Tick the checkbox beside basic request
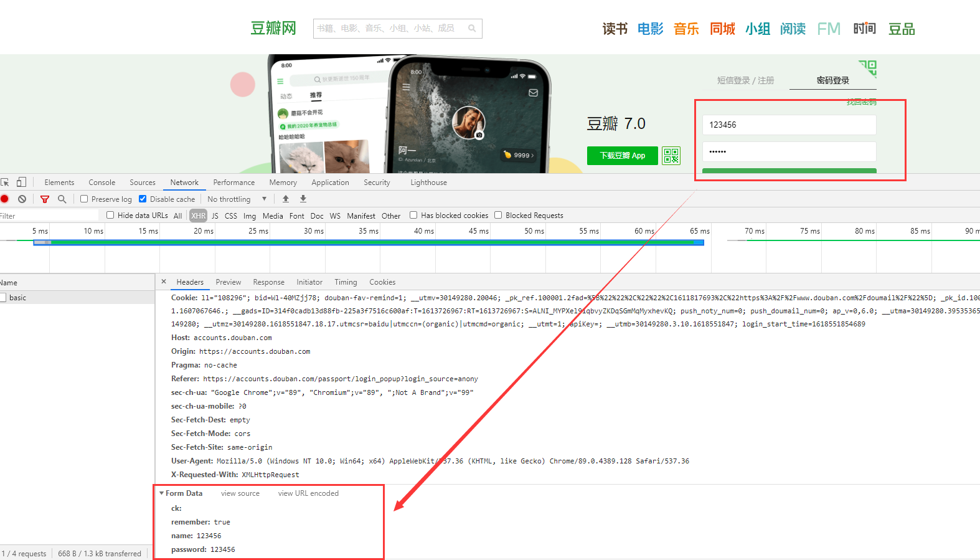 [x=3, y=298]
